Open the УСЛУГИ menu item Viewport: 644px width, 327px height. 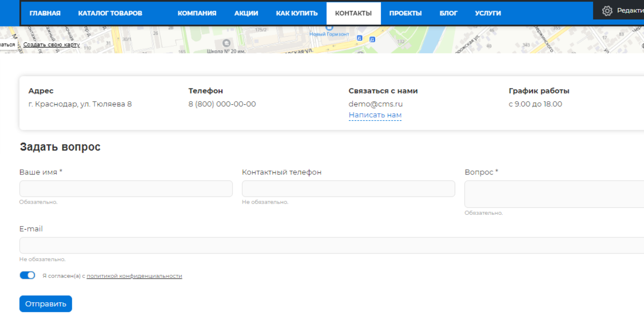coord(488,13)
